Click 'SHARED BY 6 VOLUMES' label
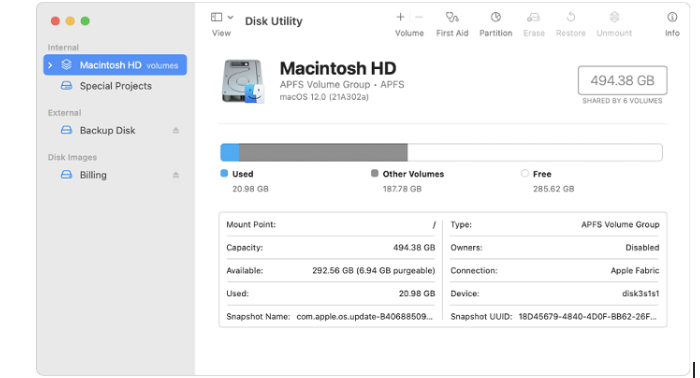 click(622, 101)
